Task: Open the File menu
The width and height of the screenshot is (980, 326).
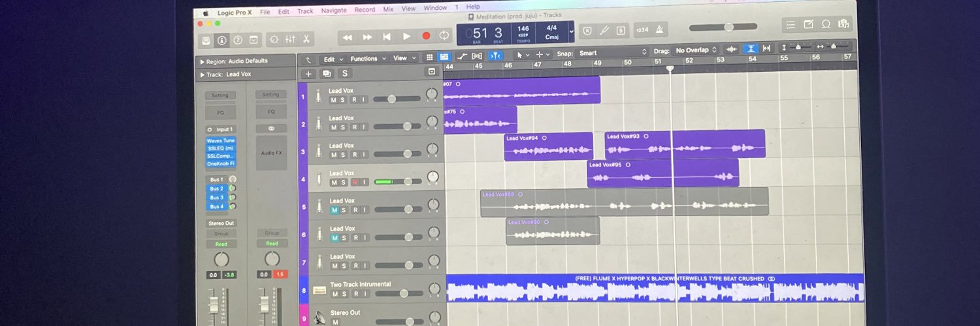Action: tap(265, 12)
